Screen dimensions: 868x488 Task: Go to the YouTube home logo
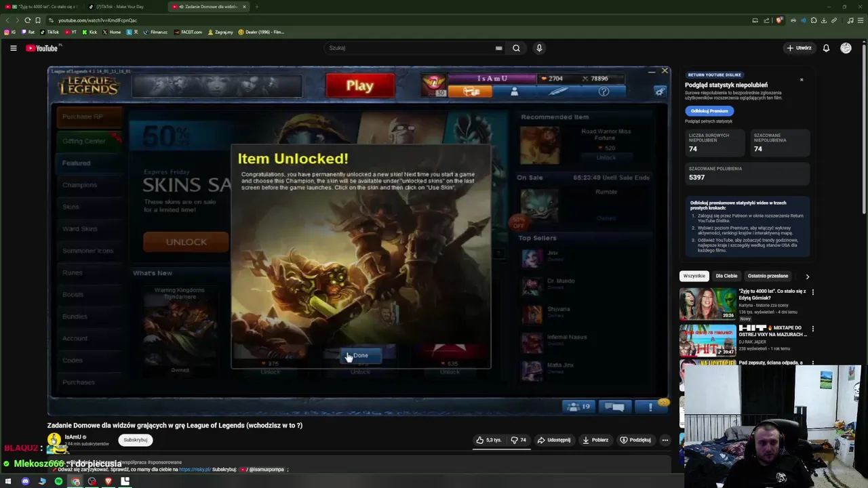[x=42, y=48]
